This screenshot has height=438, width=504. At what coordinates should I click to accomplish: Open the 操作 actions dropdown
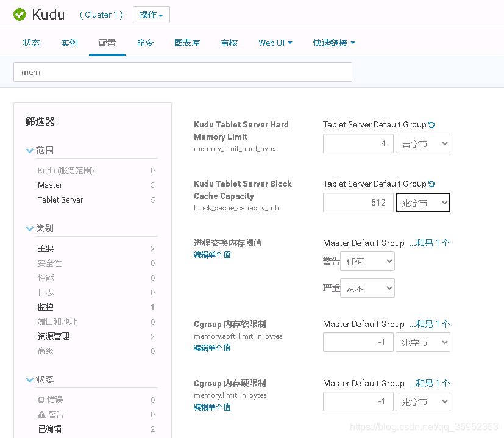pos(151,15)
